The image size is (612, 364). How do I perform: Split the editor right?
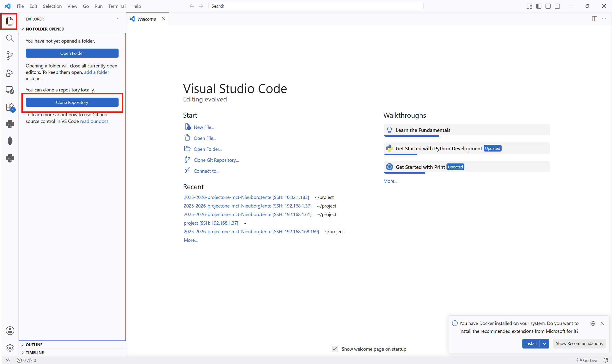pyautogui.click(x=594, y=19)
